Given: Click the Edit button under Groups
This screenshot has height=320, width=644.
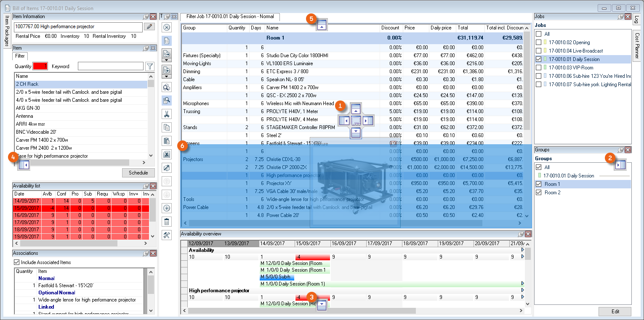Looking at the screenshot, I should click(615, 311).
